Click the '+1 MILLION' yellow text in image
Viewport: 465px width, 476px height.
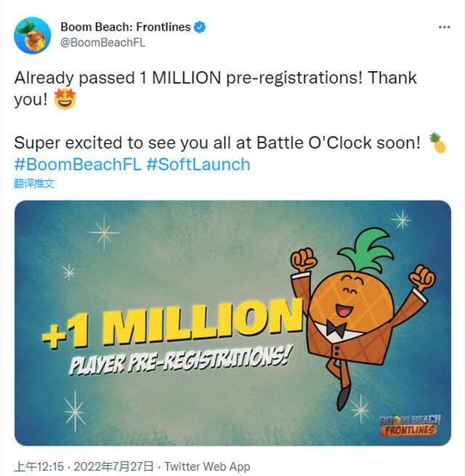pos(173,323)
